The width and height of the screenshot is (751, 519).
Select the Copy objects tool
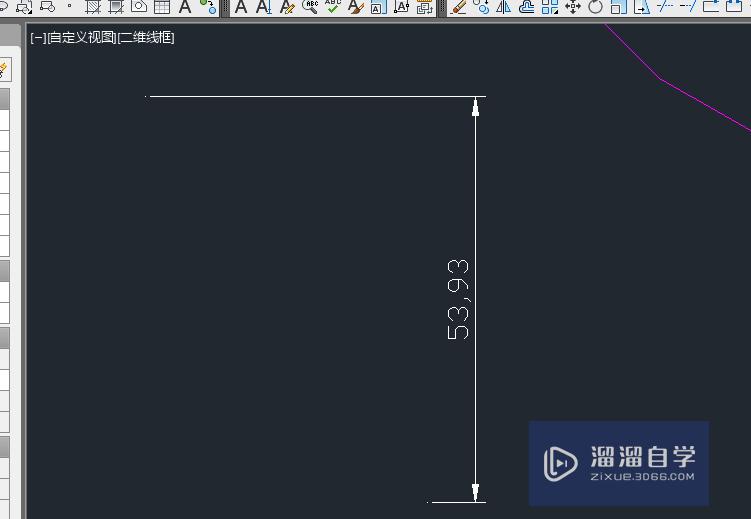pos(481,7)
